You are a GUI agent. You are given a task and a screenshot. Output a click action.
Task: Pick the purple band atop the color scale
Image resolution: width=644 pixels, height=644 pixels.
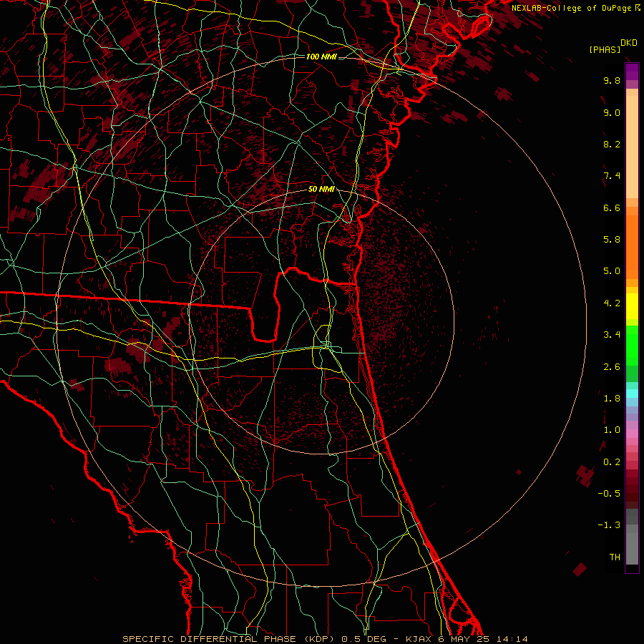(x=632, y=72)
